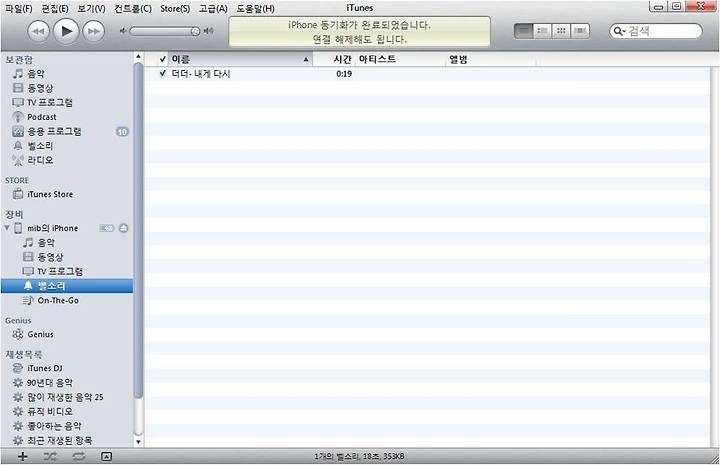Add a new playlist with plus button
Viewport: 720px width, 465px height.
[22, 456]
